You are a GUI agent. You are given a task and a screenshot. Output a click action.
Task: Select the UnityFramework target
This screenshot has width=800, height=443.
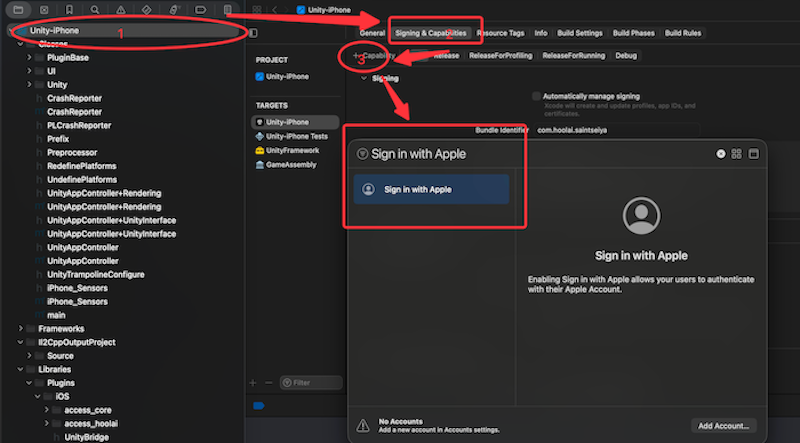point(294,149)
